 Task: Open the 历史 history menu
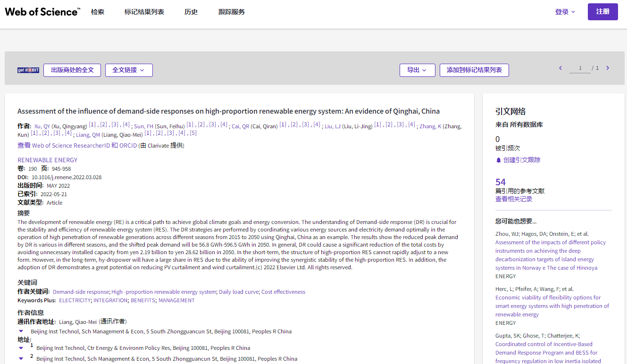[191, 12]
